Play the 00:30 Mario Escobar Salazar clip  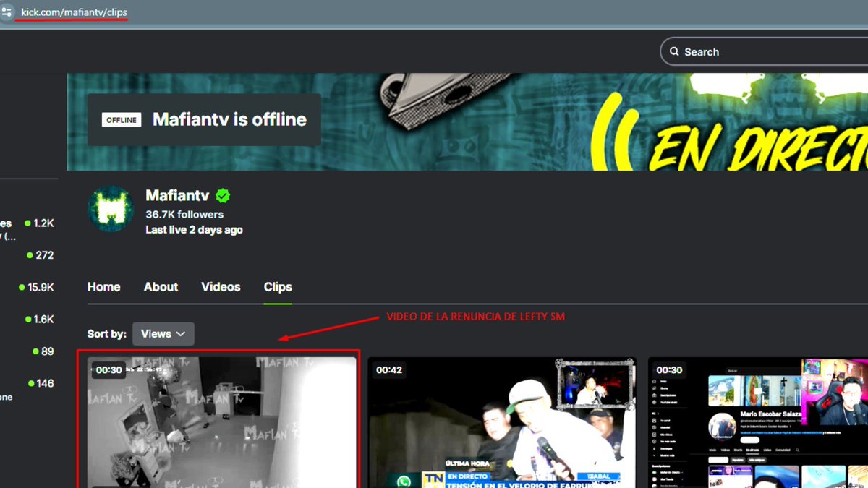pyautogui.click(x=758, y=422)
